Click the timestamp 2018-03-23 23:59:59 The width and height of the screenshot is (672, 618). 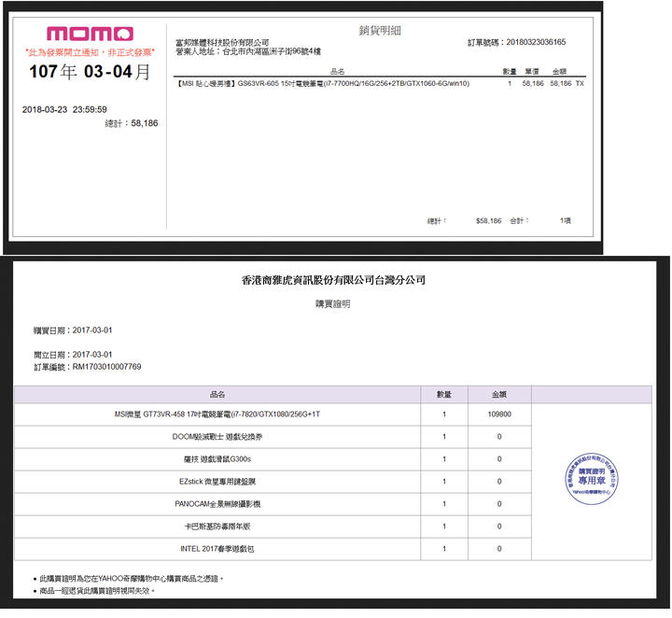tap(64, 109)
